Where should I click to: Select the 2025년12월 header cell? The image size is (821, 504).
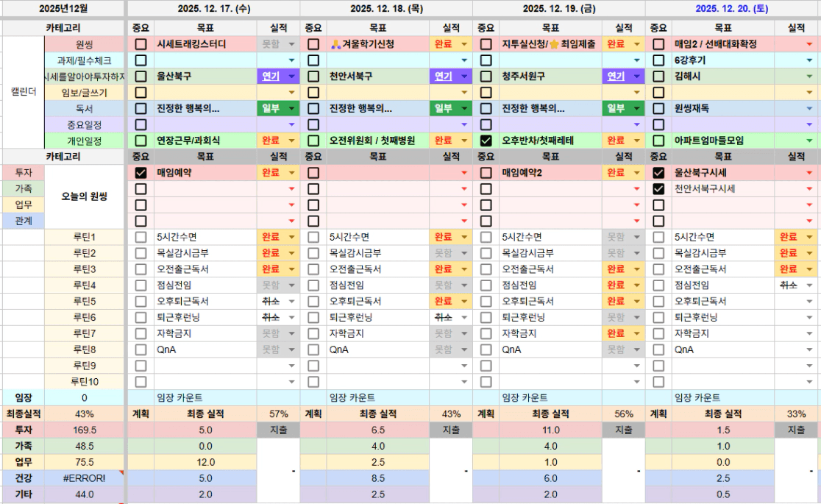pos(63,8)
